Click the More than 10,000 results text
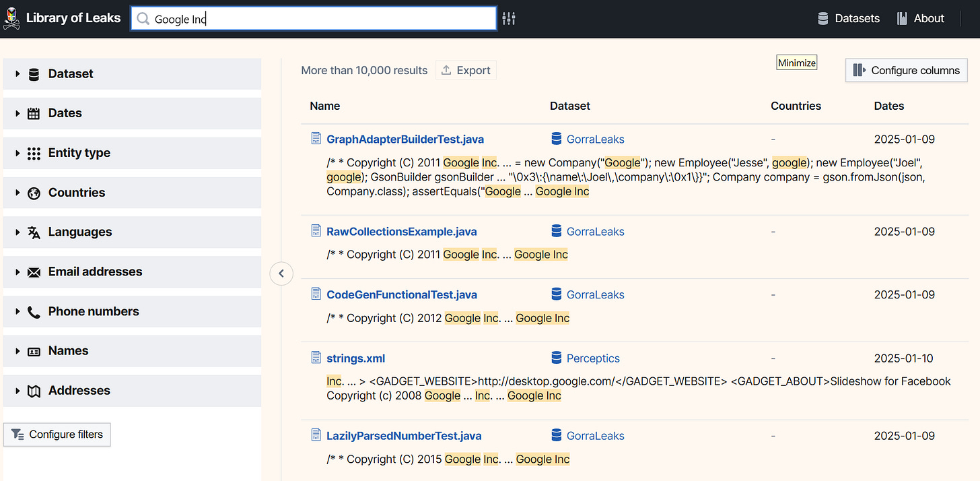 (364, 70)
